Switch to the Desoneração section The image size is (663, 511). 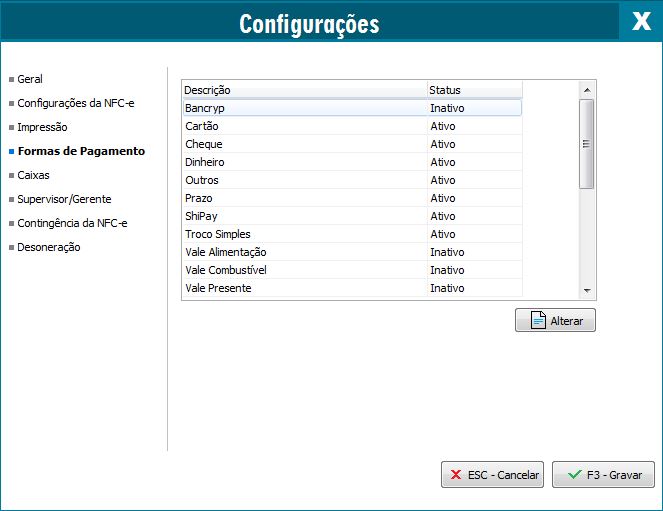(x=49, y=247)
